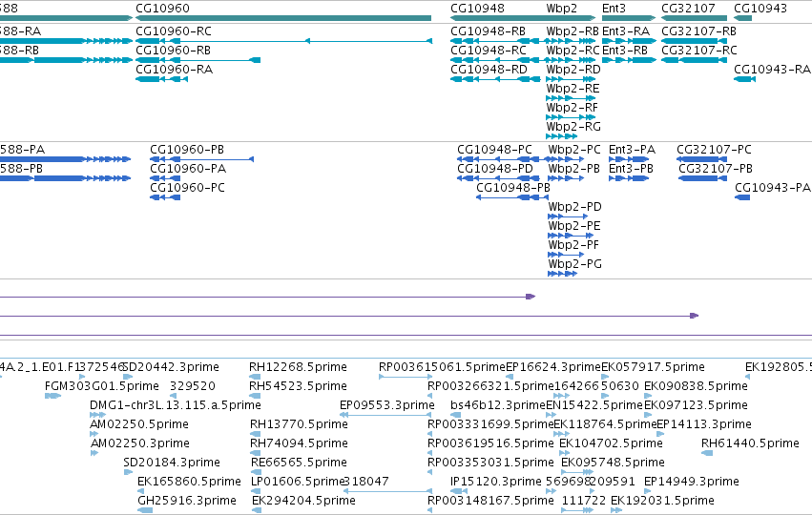Click transcript CG10948-RD label

tap(489, 70)
